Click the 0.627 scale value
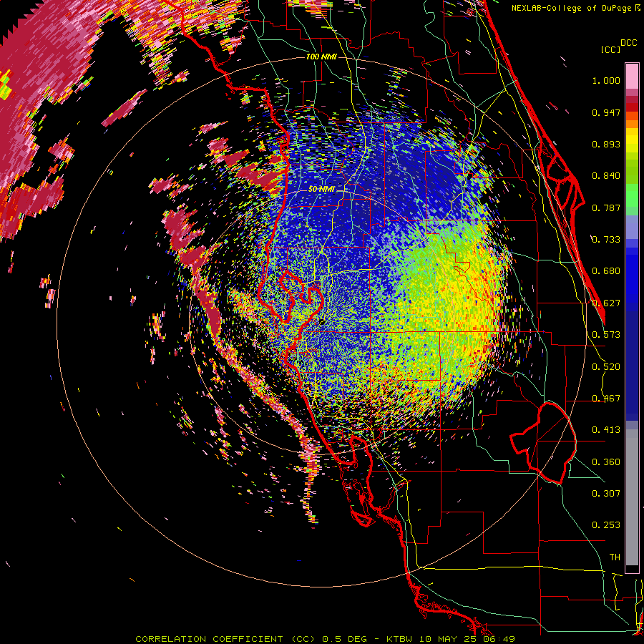 tap(606, 303)
